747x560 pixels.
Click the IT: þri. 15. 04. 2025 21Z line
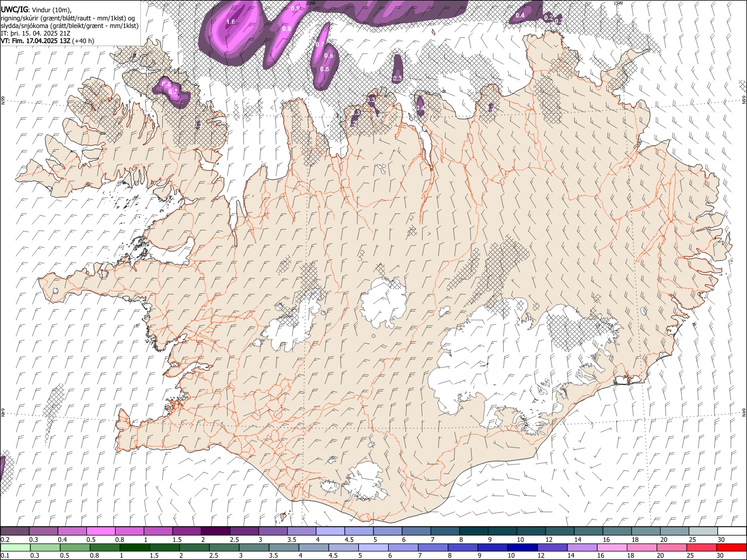(x=36, y=33)
